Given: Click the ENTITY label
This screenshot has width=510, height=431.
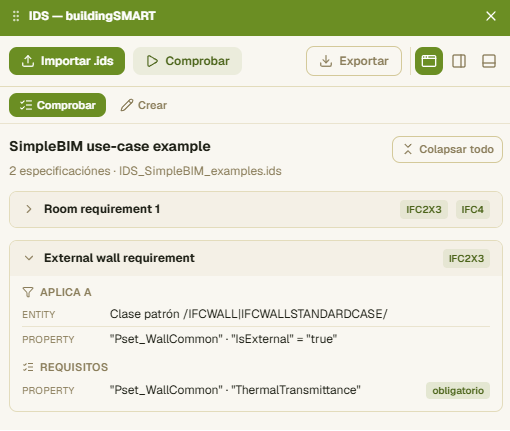Looking at the screenshot, I should tap(39, 314).
